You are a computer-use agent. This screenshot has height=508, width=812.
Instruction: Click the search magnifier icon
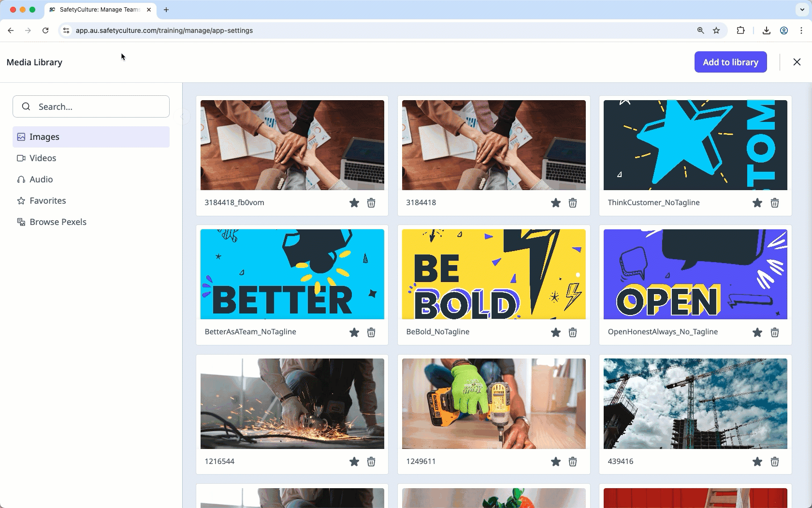coord(26,106)
